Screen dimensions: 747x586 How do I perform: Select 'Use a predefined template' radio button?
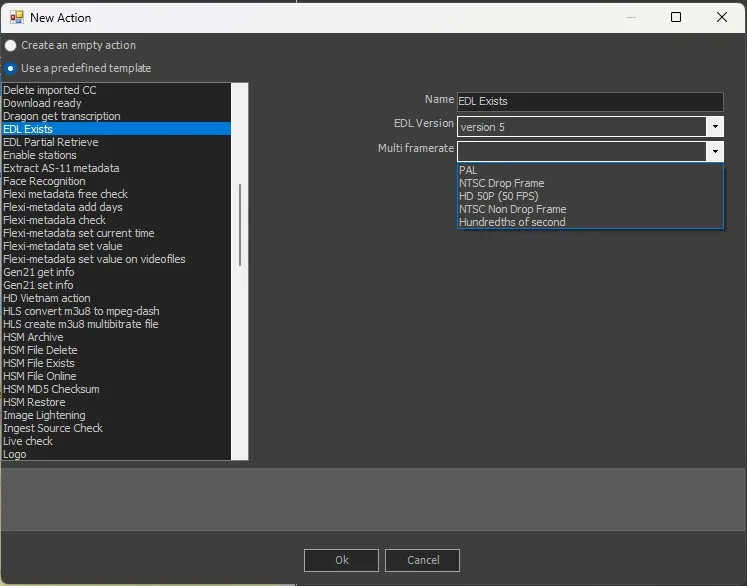pyautogui.click(x=10, y=69)
